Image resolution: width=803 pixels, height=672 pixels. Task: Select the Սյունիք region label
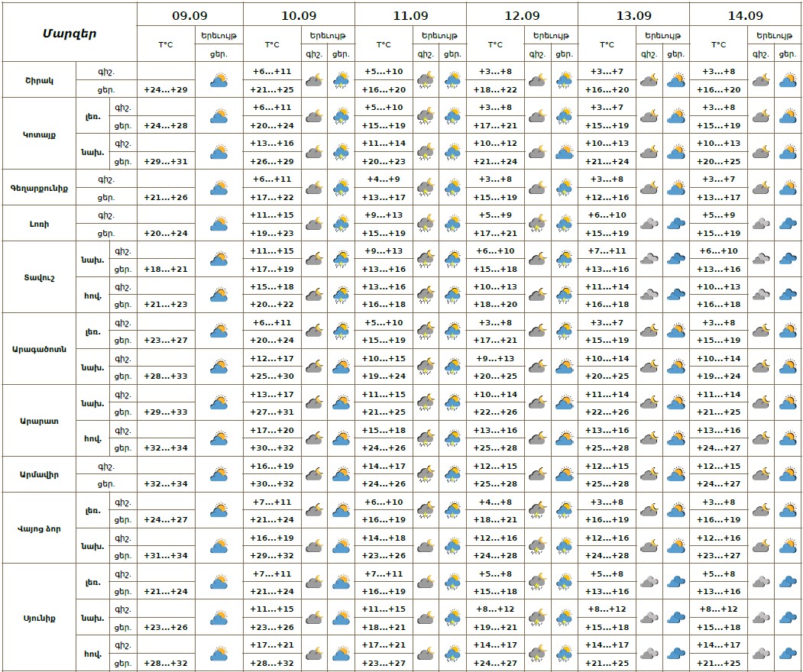point(39,618)
